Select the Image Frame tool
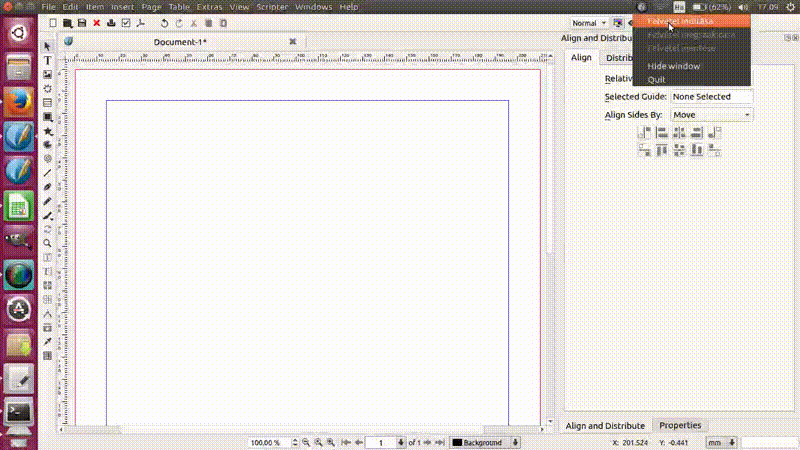 click(x=47, y=75)
